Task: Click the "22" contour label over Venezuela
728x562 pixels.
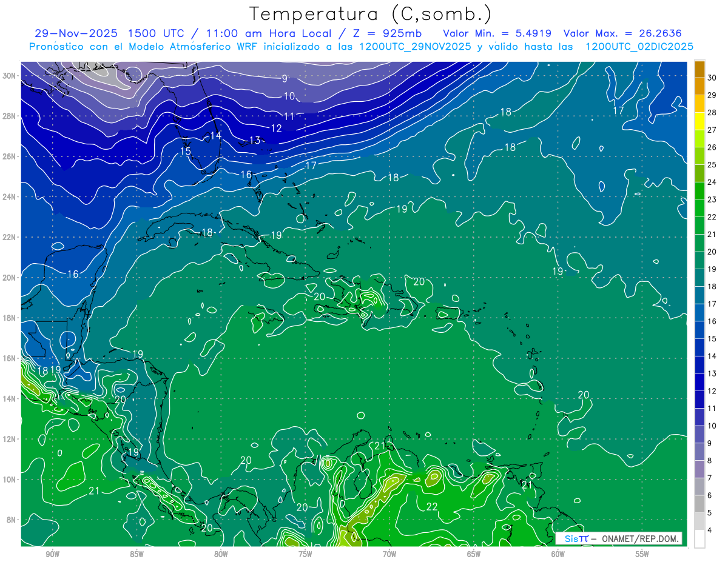Action: click(432, 507)
